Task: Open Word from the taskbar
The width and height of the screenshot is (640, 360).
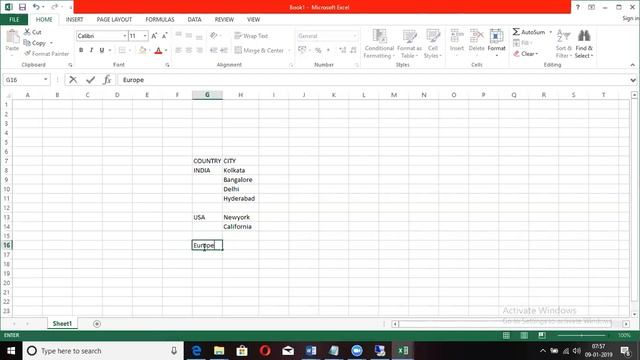Action: [x=311, y=351]
